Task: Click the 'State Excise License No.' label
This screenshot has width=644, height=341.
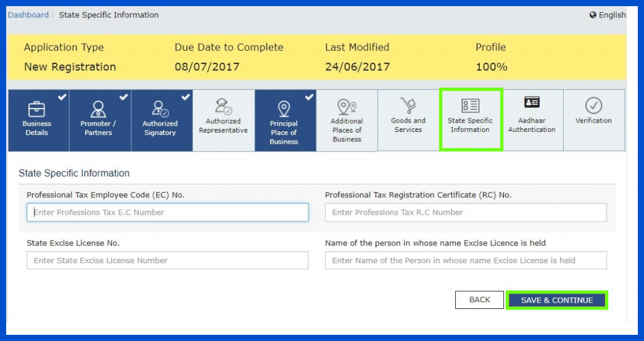Action: (73, 244)
